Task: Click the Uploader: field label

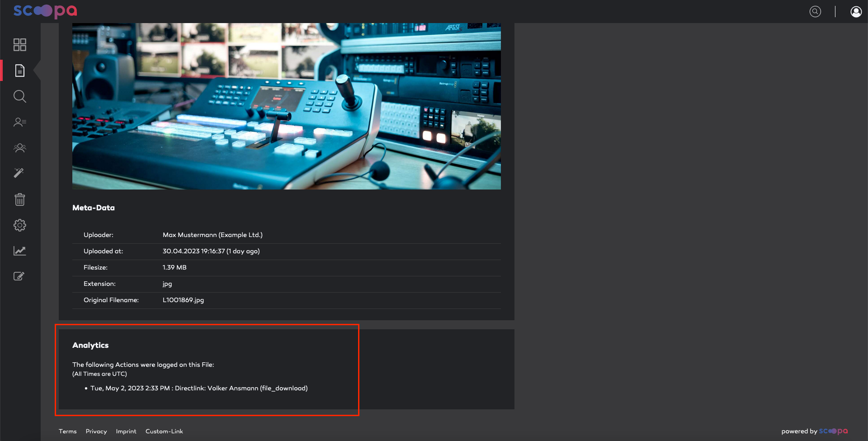Action: pyautogui.click(x=99, y=235)
